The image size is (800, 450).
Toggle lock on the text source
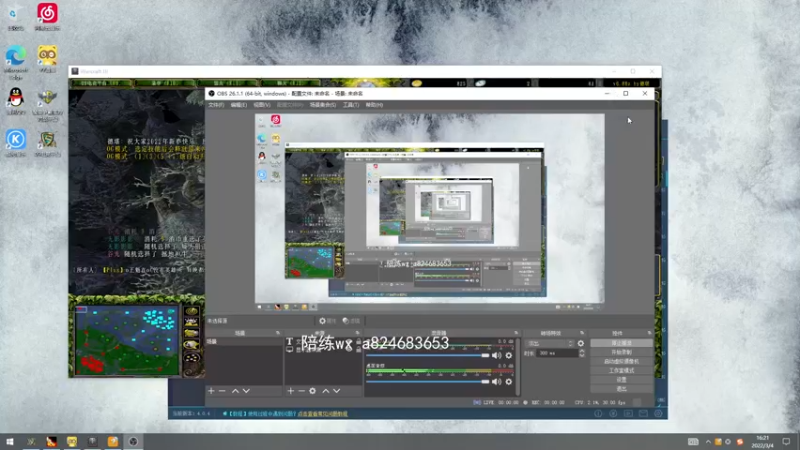(359, 341)
